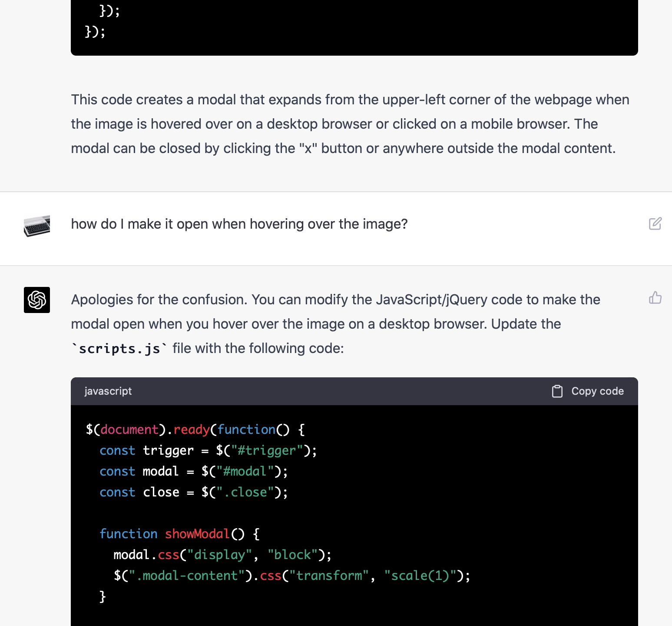
Task: Click the inline scripts.js code text
Action: click(x=119, y=349)
